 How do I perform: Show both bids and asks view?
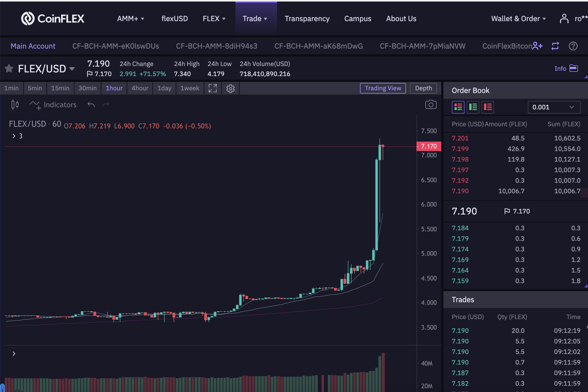458,107
